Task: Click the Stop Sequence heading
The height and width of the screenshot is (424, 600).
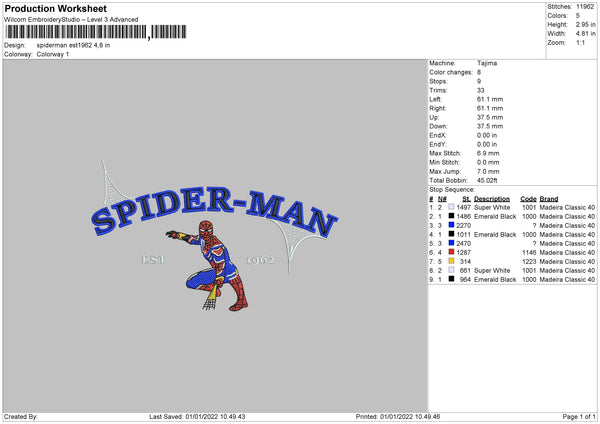Action: point(452,190)
